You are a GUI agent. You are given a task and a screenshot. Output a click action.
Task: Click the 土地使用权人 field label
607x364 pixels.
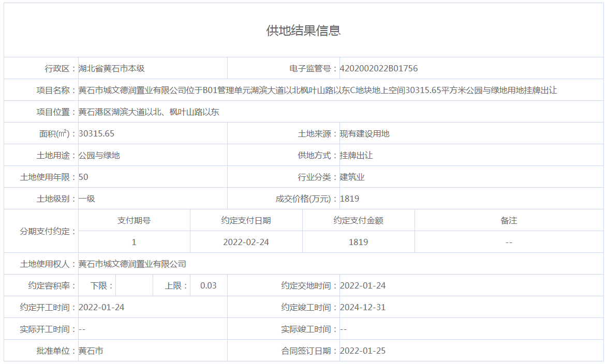(x=49, y=264)
